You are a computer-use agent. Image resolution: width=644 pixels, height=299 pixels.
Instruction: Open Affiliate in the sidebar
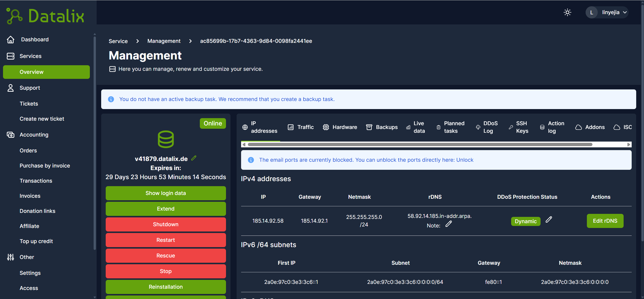coord(29,226)
